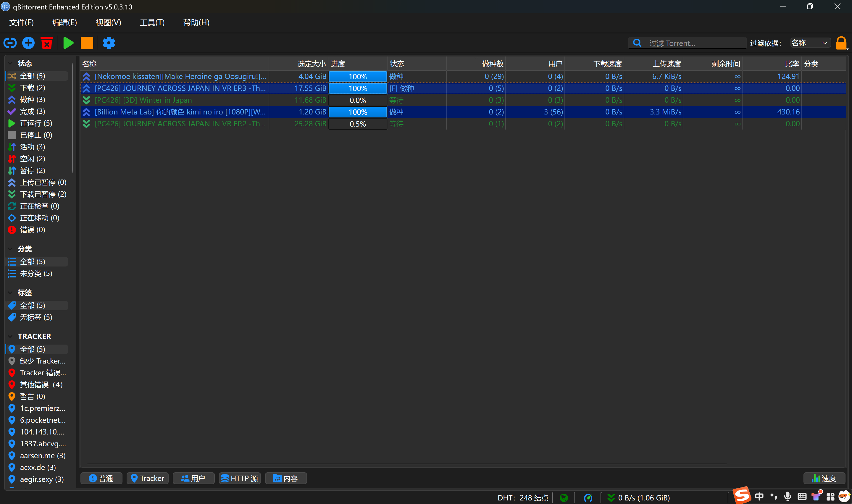
Task: Filter by 正在检查 (0) status
Action: click(37, 206)
